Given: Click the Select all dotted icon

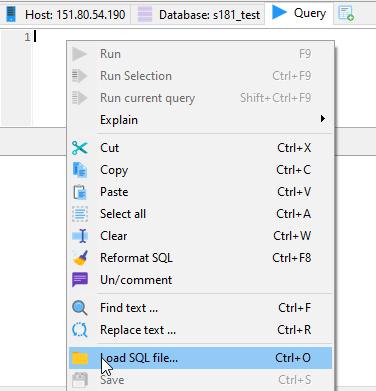Looking at the screenshot, I should pos(80,214).
